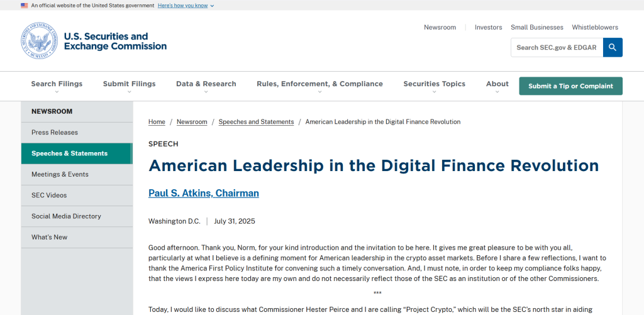Open Speeches and Statements breadcrumb link
644x315 pixels.
257,122
